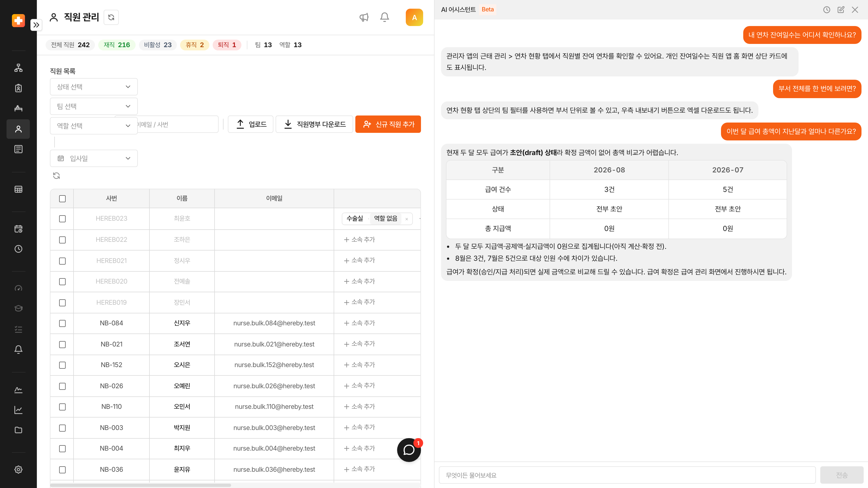Viewport: 868px width, 488px height.
Task: Click the table horizontal scrollbar
Action: pos(141,485)
